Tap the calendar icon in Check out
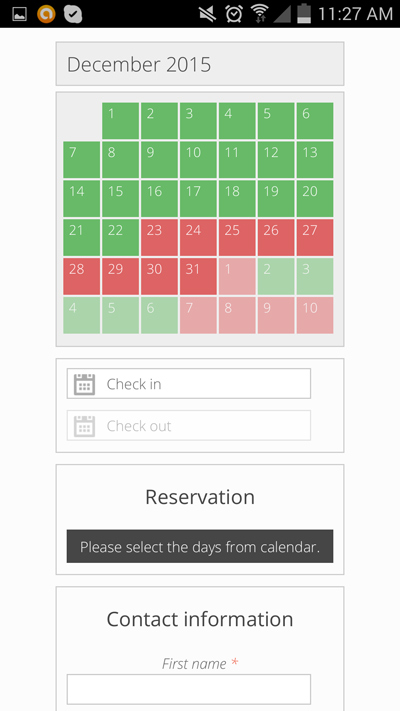The width and height of the screenshot is (400, 711). point(84,426)
